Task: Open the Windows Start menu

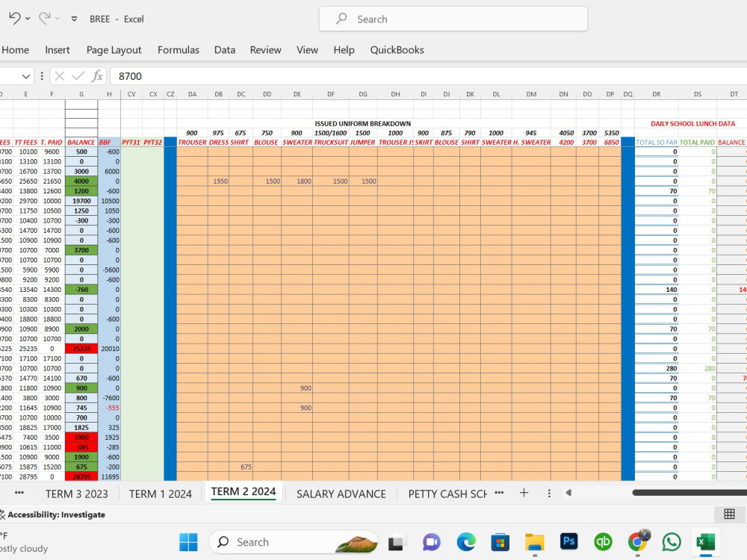Action: [188, 542]
